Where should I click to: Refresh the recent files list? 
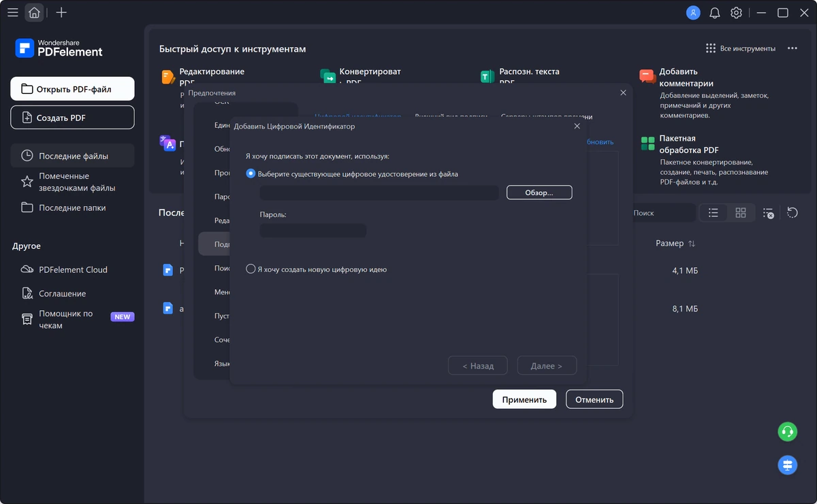click(792, 213)
